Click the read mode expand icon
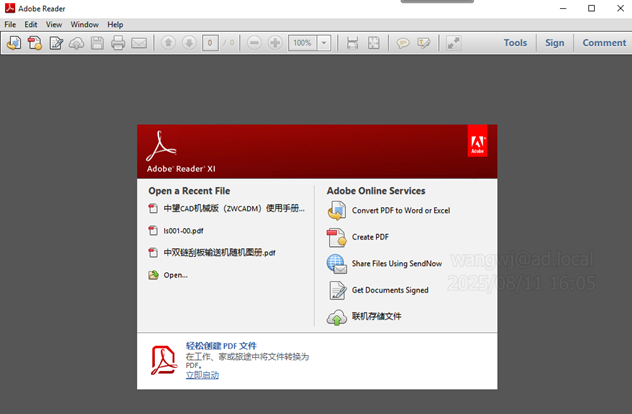Viewport: 632px width, 414px height. [x=454, y=43]
